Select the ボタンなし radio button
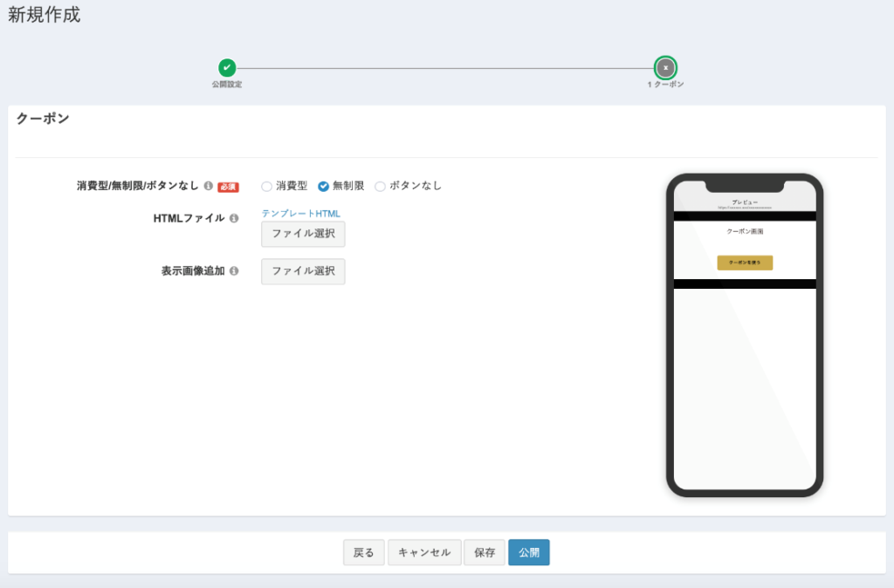Viewport: 894px width, 588px height. pos(380,187)
